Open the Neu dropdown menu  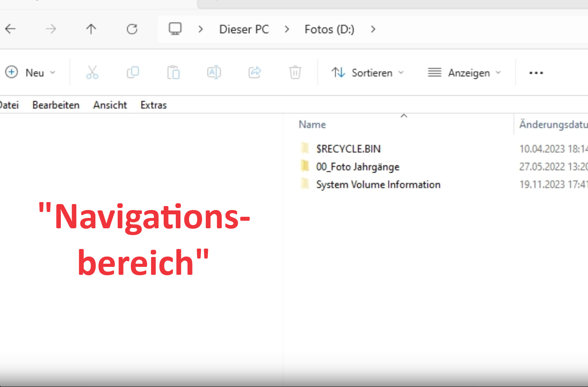30,72
